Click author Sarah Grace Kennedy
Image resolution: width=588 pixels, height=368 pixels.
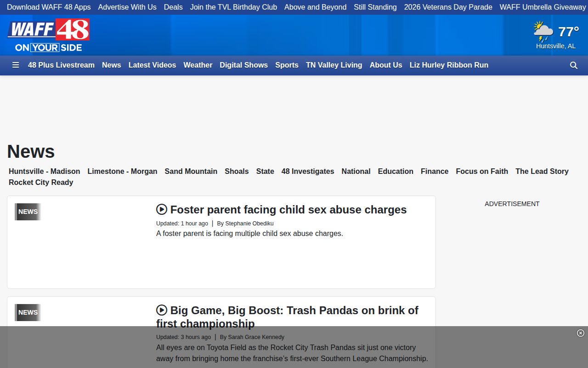pyautogui.click(x=256, y=337)
